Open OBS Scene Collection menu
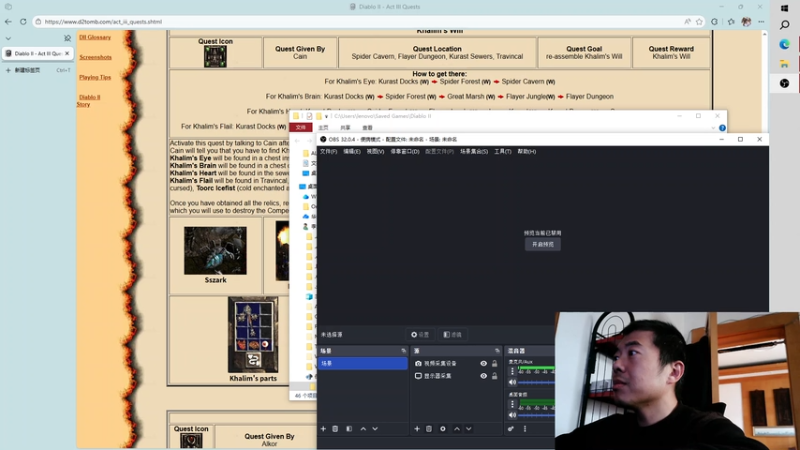The image size is (800, 450). point(474,152)
